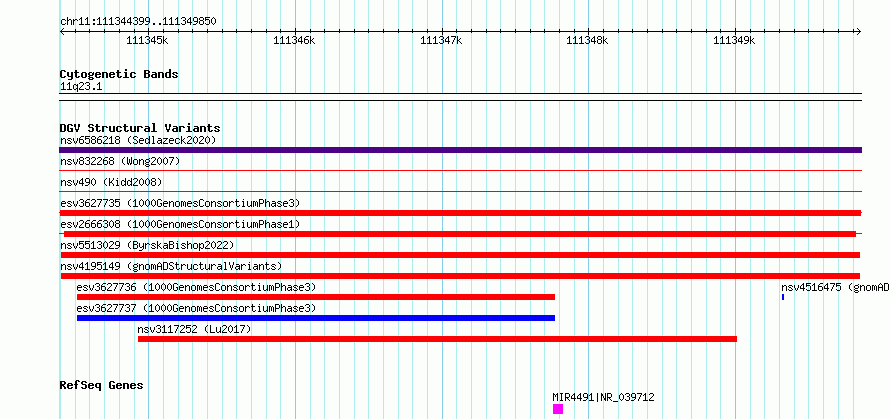Click the red nsv3117252 variant bar

pos(437,339)
